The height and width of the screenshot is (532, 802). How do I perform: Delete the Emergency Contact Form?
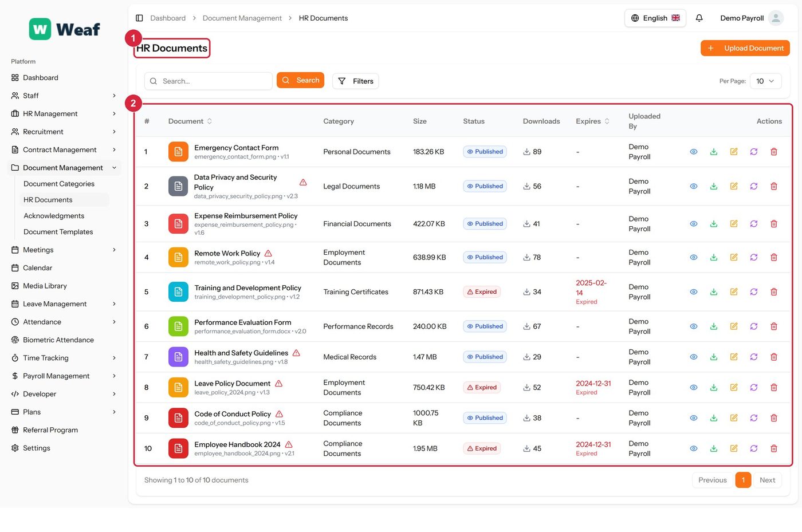(x=774, y=152)
